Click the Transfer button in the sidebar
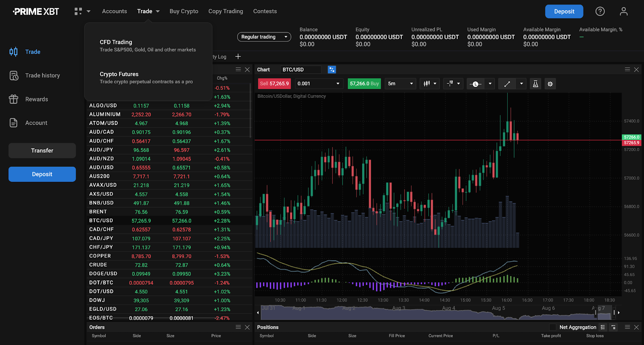This screenshot has width=644, height=345. (x=42, y=151)
